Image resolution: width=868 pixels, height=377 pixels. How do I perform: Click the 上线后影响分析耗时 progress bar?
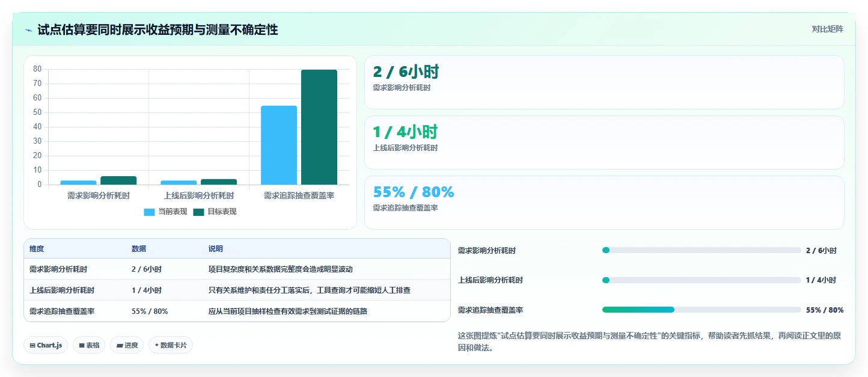(x=701, y=280)
